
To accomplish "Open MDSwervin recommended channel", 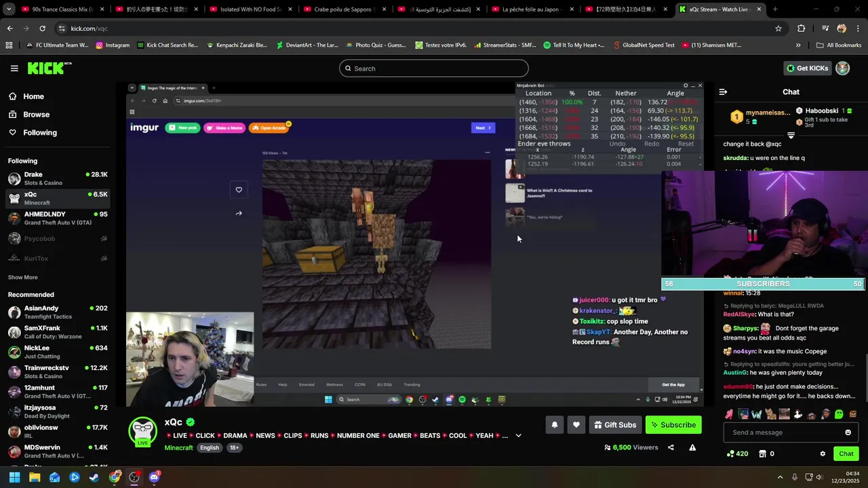I will (x=58, y=451).
